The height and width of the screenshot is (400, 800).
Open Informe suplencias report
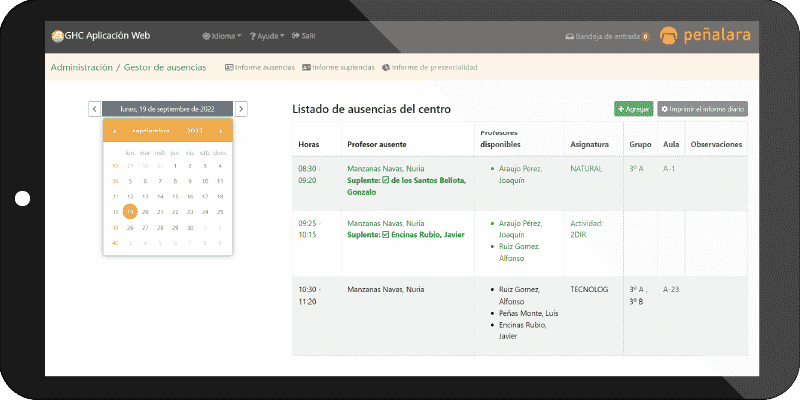(338, 67)
